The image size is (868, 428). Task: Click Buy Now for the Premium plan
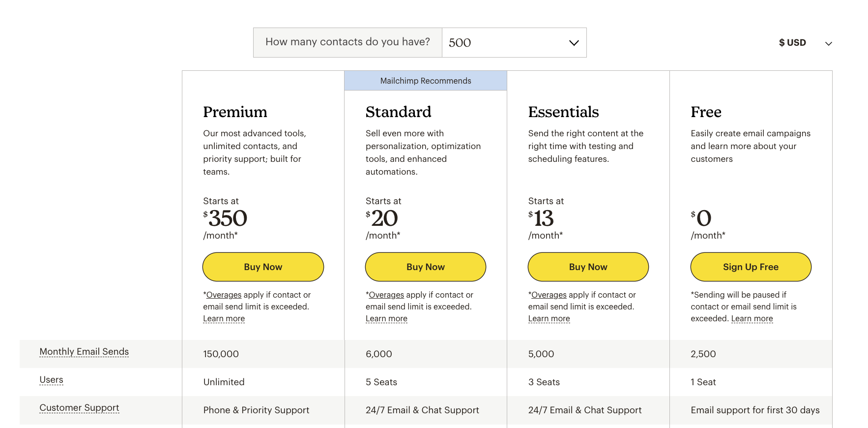click(x=262, y=267)
